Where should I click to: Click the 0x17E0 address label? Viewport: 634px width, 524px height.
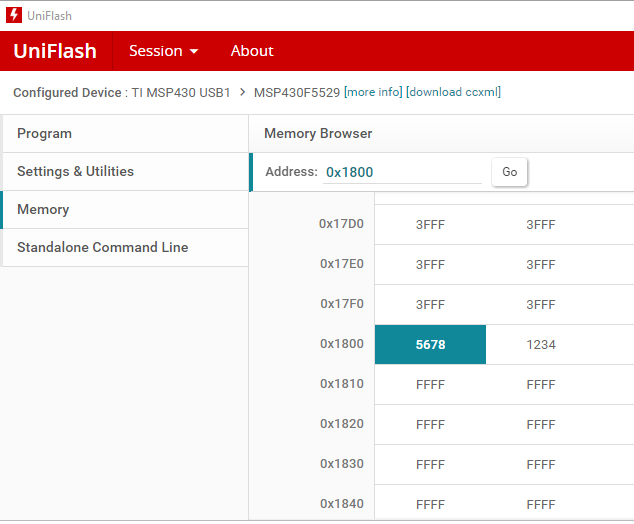click(x=342, y=264)
